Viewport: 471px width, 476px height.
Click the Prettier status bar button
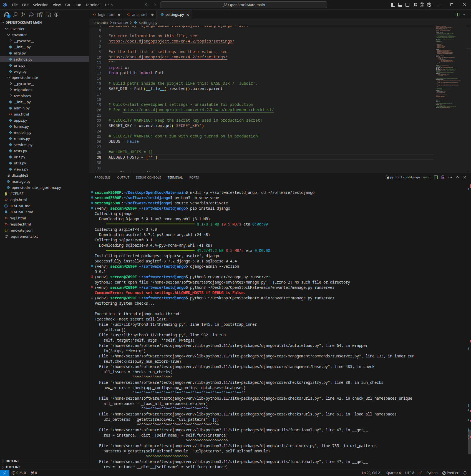point(450,473)
